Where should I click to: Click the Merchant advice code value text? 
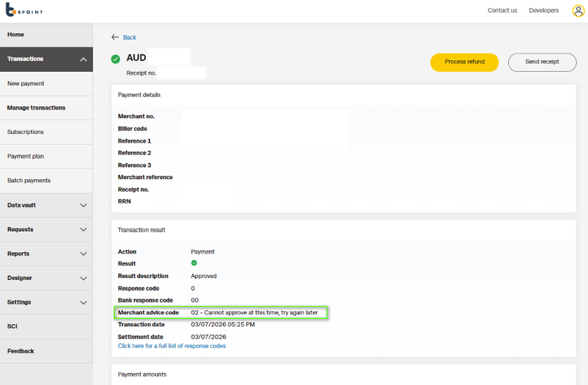pyautogui.click(x=254, y=313)
